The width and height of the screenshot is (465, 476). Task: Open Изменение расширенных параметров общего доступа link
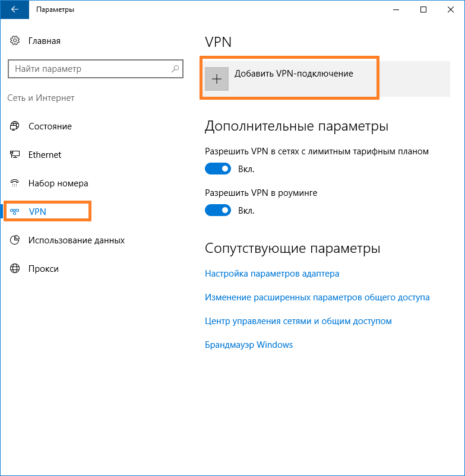tap(317, 297)
